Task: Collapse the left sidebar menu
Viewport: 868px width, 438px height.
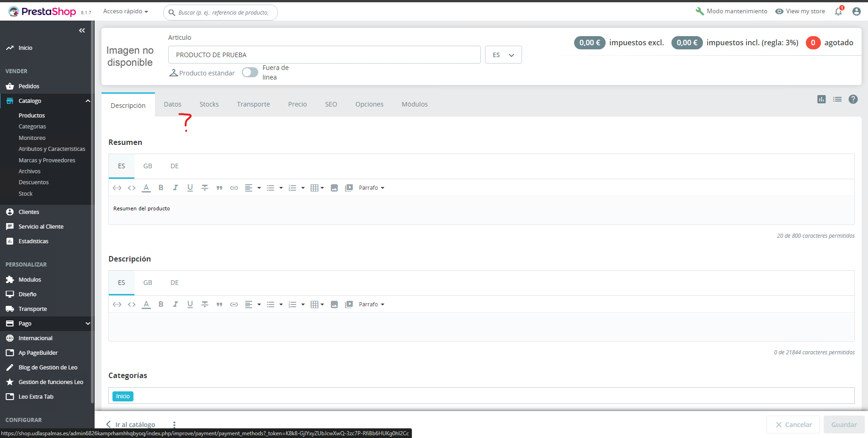Action: click(x=82, y=31)
